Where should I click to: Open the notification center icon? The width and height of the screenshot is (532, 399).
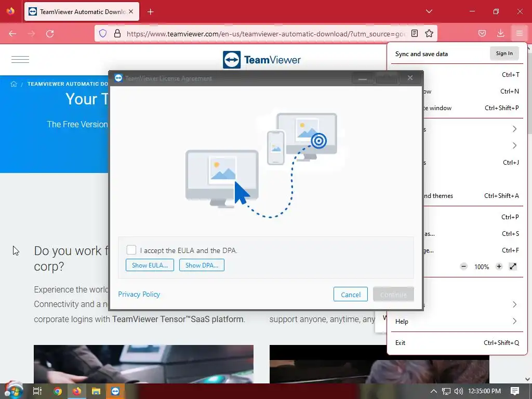pyautogui.click(x=515, y=391)
